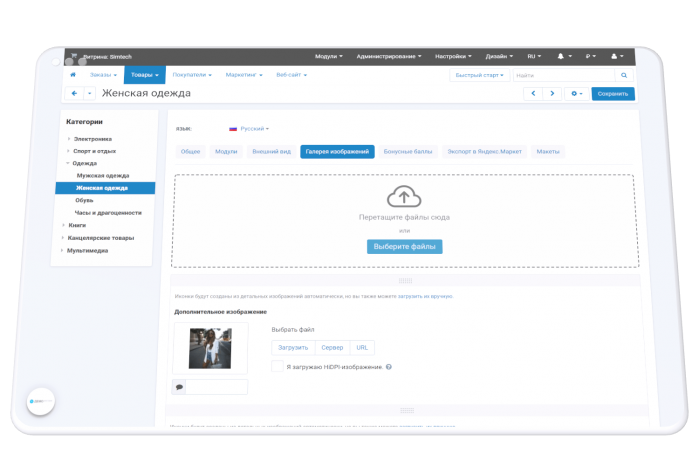
Task: Switch to the Макеты tab
Action: (548, 152)
